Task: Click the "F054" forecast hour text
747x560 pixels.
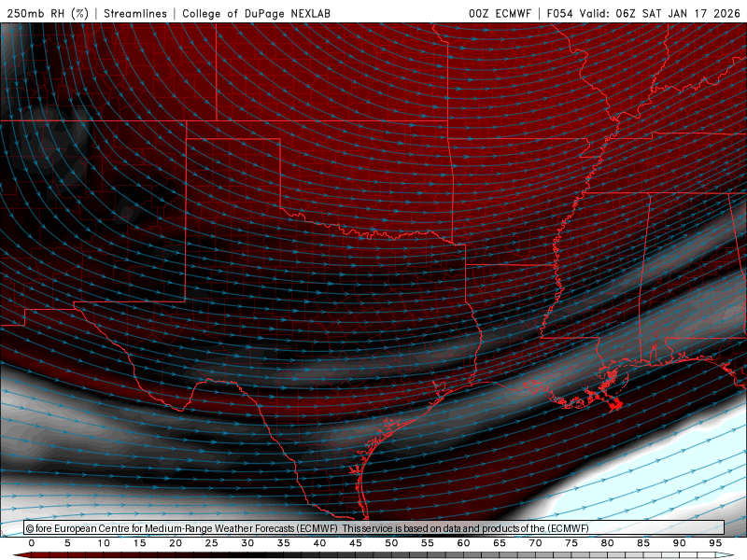Action: tap(559, 13)
